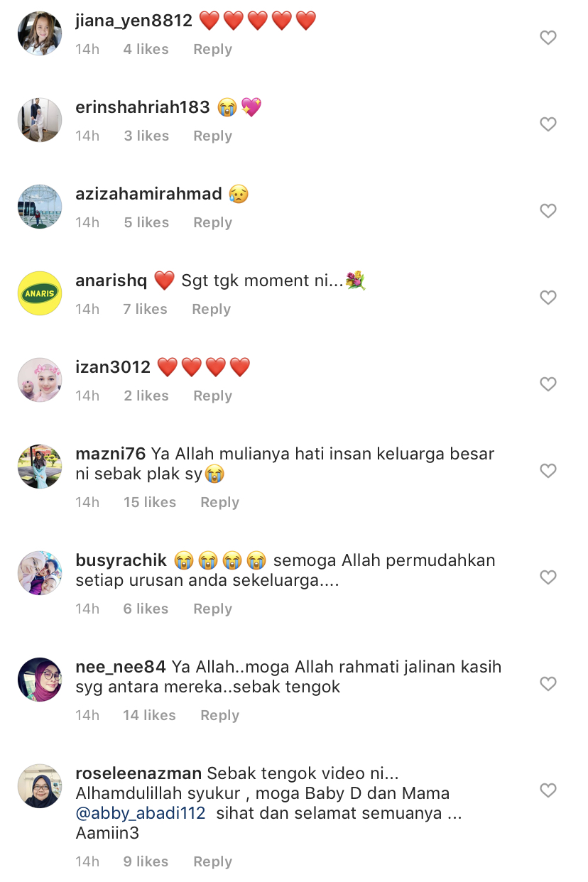The image size is (588, 882).
Task: Tap the heart on mazni76's comment
Action: click(548, 471)
